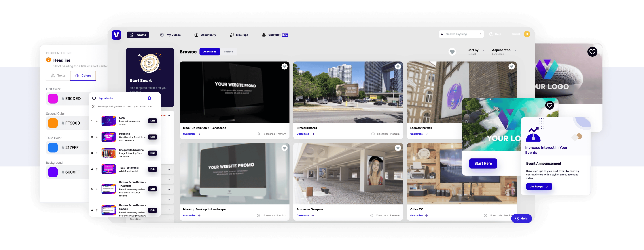Click the user avatar D icon
The width and height of the screenshot is (644, 250).
click(x=527, y=34)
